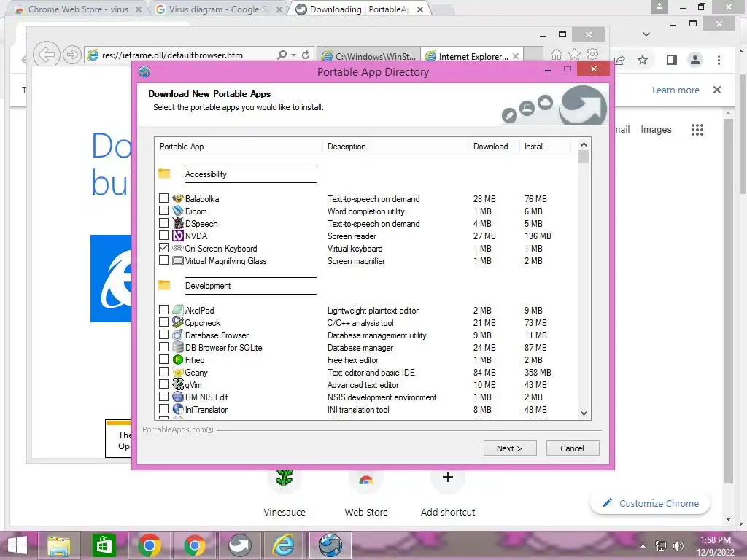Click the On-Screen Keyboard app icon
Viewport: 747px width, 560px height.
[x=178, y=248]
